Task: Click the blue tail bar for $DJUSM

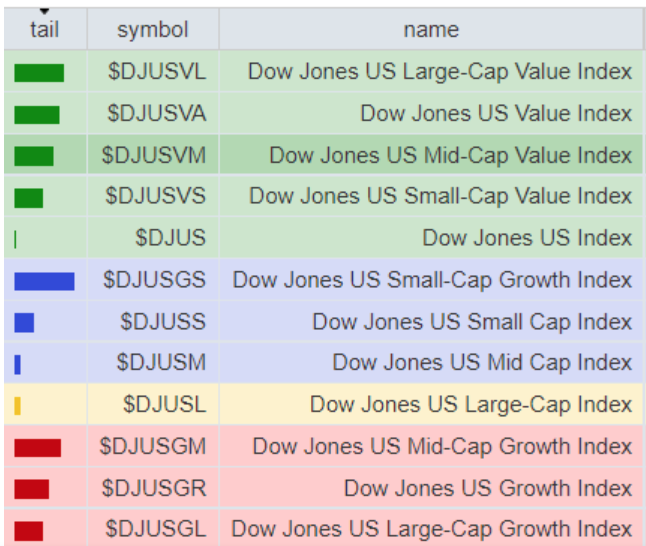Action: click(x=18, y=364)
